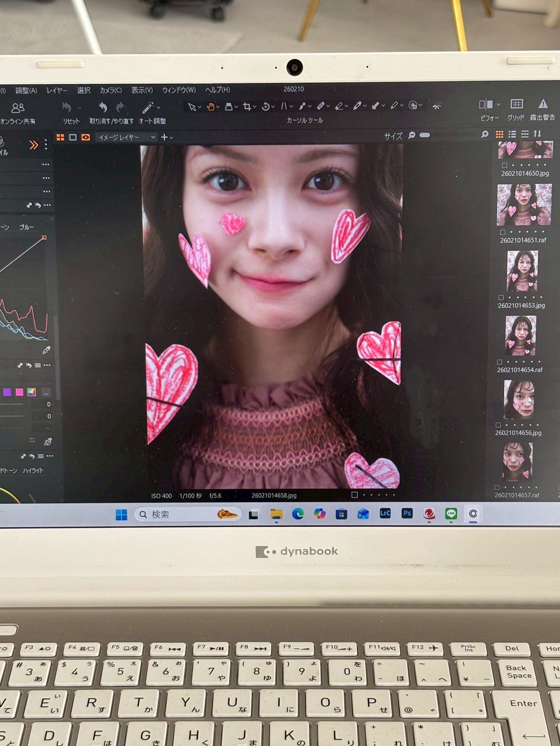This screenshot has height=746, width=560.
Task: Select the 26021014653.jpg thumbnail
Action: tap(522, 271)
